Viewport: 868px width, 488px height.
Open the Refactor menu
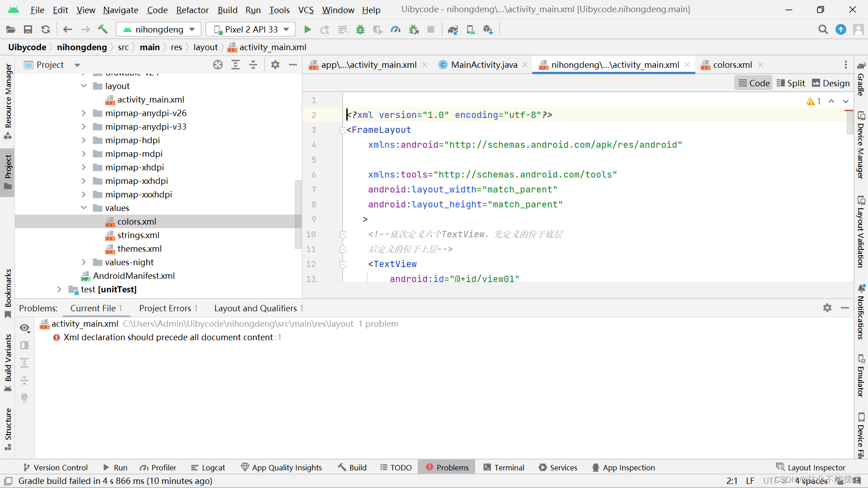coord(192,10)
